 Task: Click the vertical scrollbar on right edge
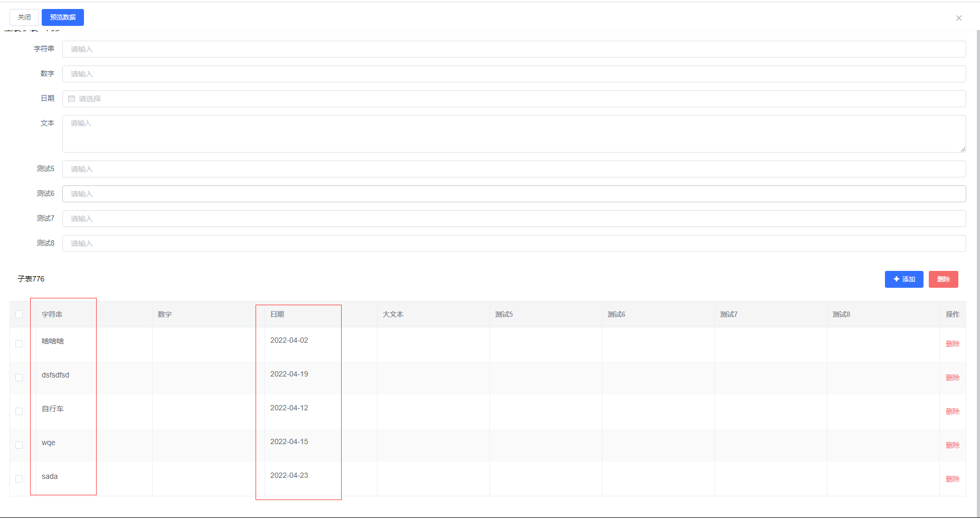coord(978,264)
